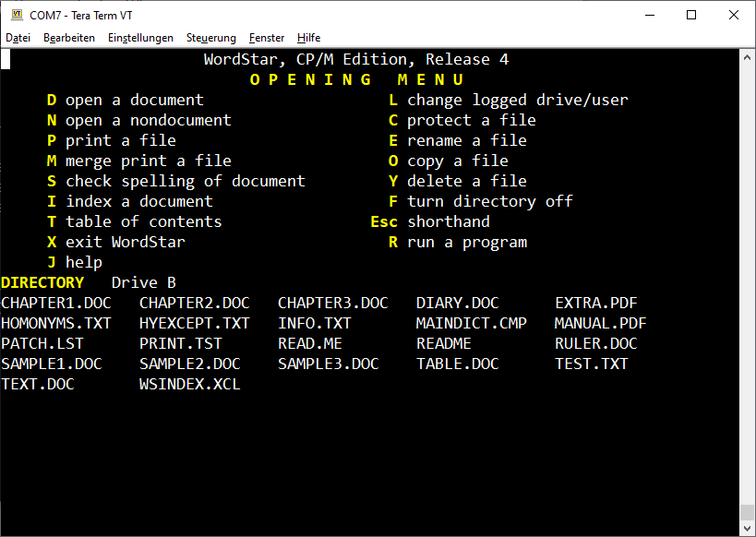The image size is (756, 537).
Task: Open the Hilfe menu
Action: point(309,38)
